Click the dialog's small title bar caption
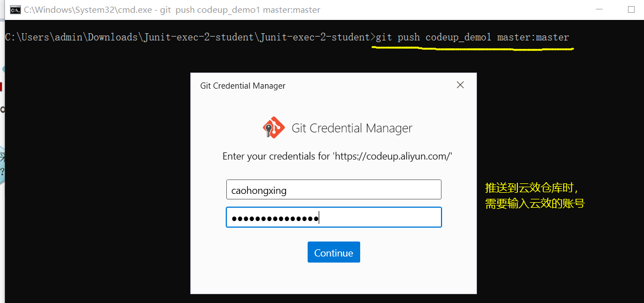This screenshot has width=644, height=303. coord(243,86)
